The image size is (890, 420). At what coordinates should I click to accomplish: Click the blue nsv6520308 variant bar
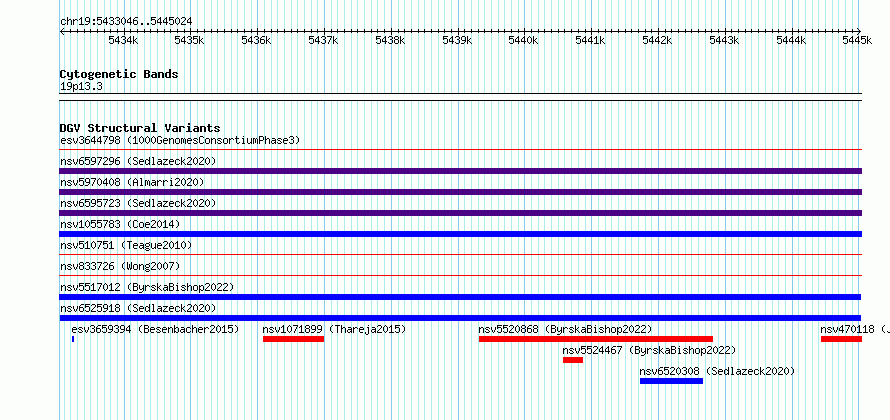pyautogui.click(x=671, y=381)
